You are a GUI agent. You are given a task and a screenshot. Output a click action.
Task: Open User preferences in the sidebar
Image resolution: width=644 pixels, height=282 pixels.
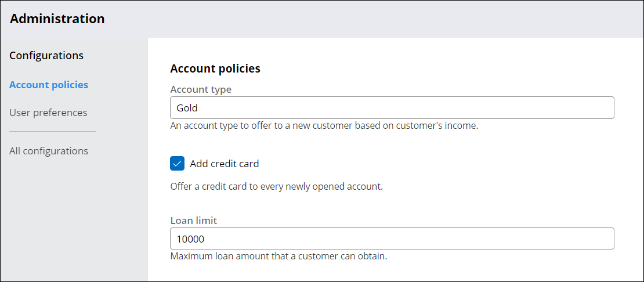(x=48, y=113)
